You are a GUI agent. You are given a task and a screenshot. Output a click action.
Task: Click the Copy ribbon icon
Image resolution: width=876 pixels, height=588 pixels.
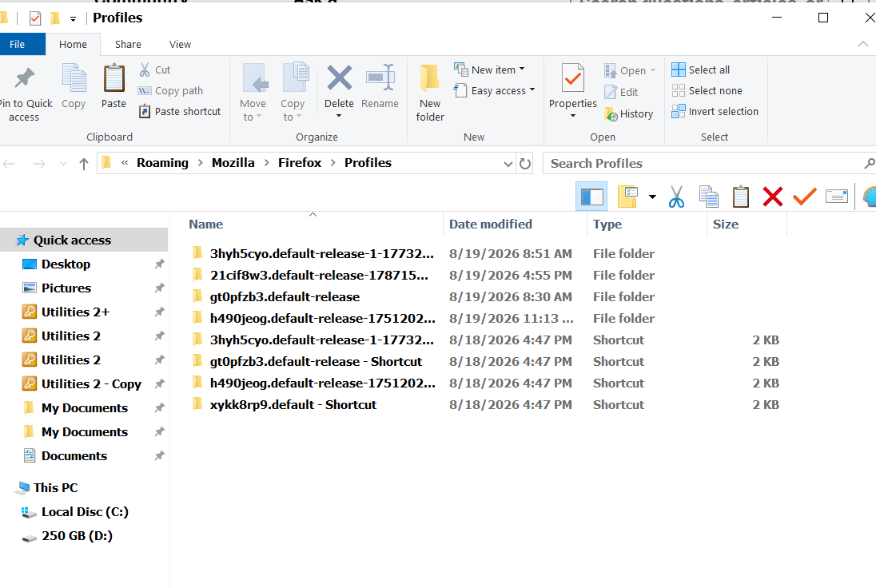74,78
